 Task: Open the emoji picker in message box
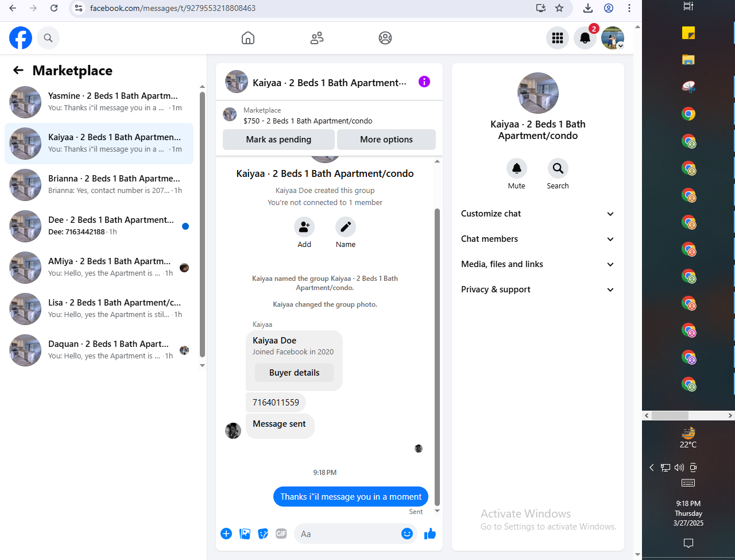[407, 534]
